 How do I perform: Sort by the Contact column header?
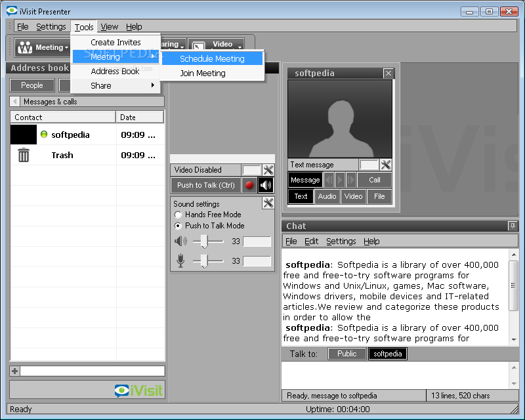63,117
